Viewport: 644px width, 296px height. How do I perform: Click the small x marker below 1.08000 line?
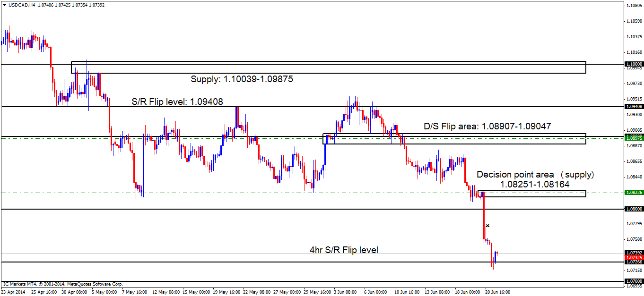pyautogui.click(x=487, y=226)
